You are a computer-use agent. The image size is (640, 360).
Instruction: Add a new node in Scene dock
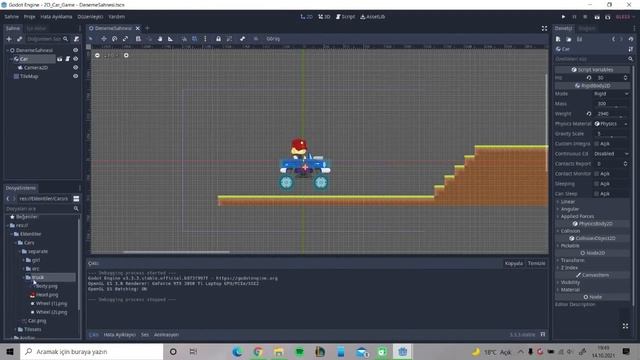tap(9, 39)
